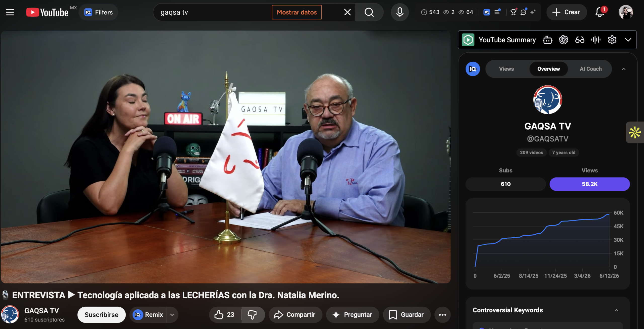
Task: Click the '610 suscriptores' text
Action: [45, 320]
